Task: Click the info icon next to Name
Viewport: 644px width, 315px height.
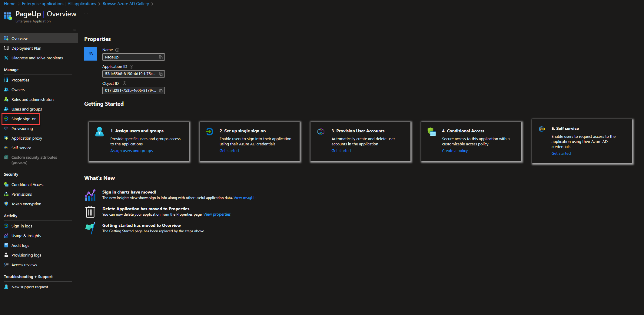Action: tap(117, 50)
